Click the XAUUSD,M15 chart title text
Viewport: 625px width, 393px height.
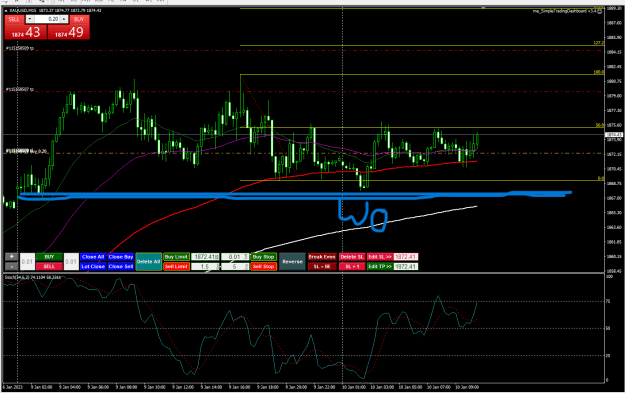pos(22,10)
